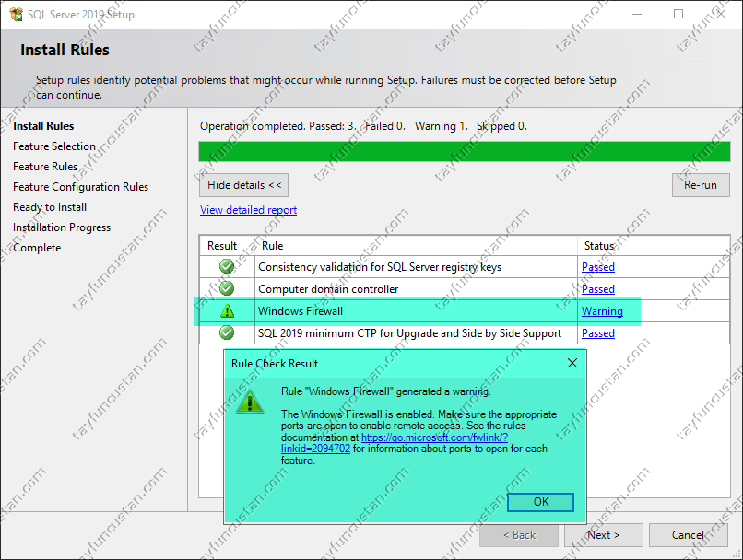Click the green check icon for SQL 2019 minimum CTP
Image resolution: width=743 pixels, height=560 pixels.
pos(227,332)
